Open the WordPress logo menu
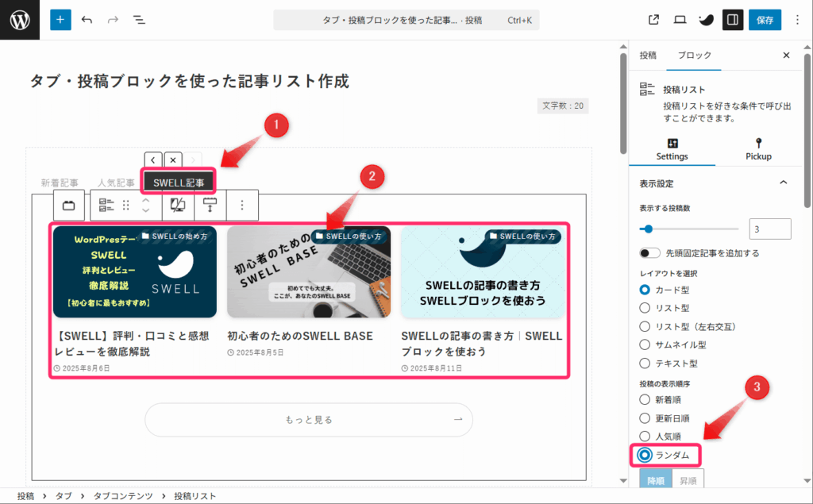This screenshot has height=504, width=813. pyautogui.click(x=20, y=20)
